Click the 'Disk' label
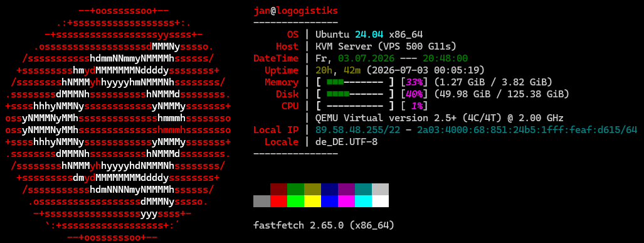This screenshot has height=243, width=644. [287, 94]
